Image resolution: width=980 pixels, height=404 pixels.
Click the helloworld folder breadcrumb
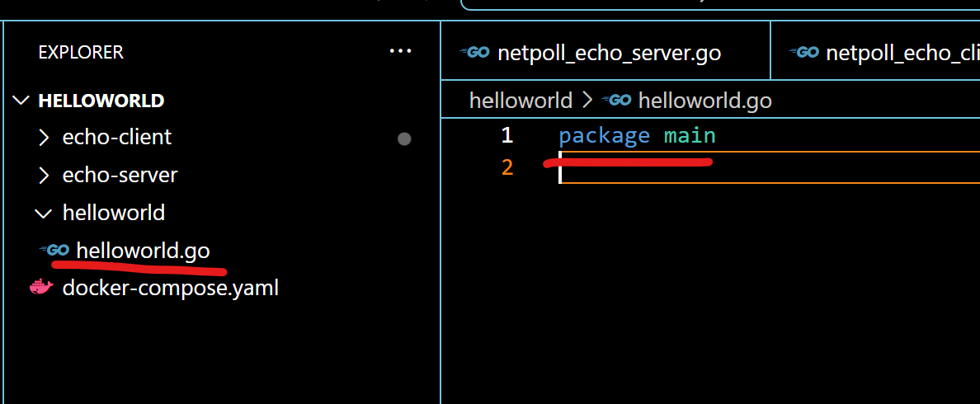[521, 101]
